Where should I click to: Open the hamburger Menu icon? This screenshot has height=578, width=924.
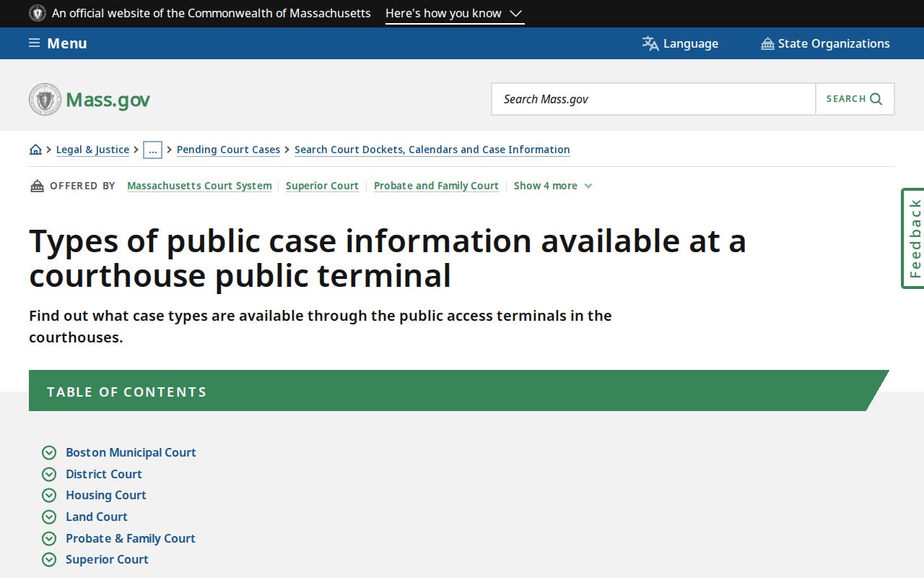tap(34, 43)
